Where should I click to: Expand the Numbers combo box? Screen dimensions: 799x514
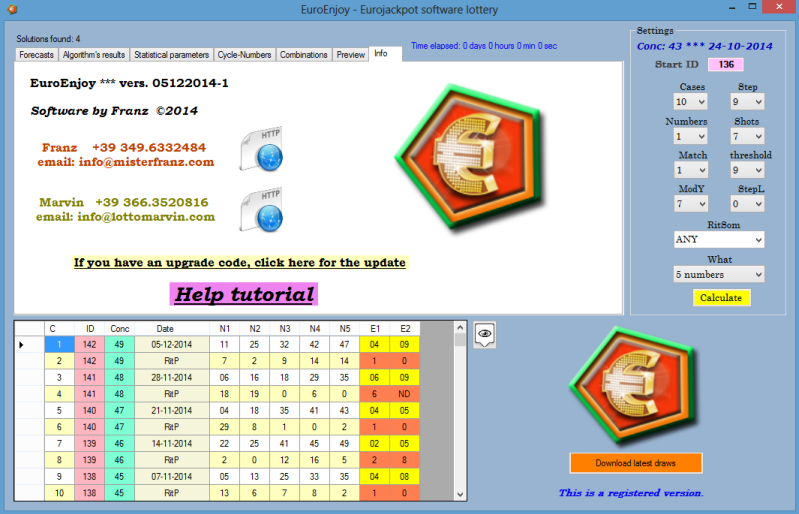tap(690, 137)
